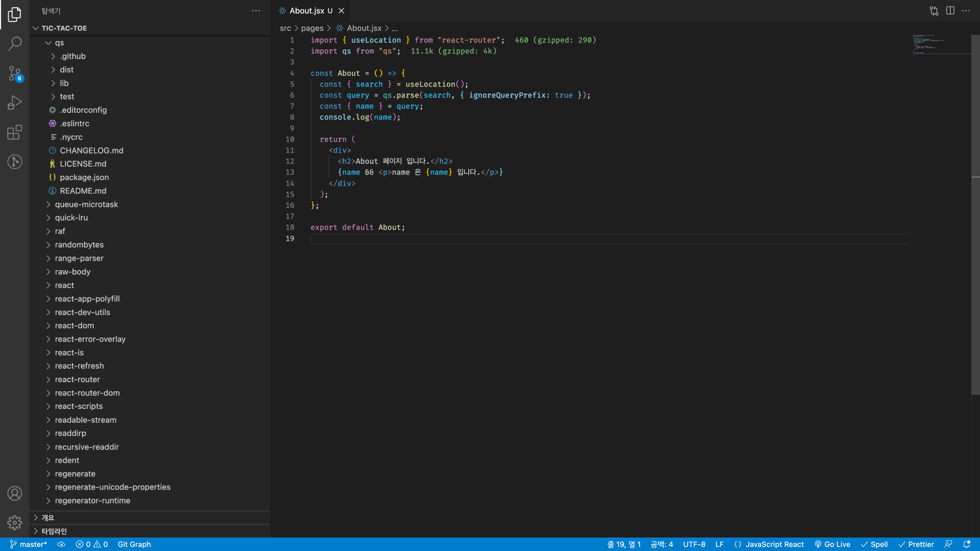
Task: Open the Search view in activity bar
Action: (15, 44)
